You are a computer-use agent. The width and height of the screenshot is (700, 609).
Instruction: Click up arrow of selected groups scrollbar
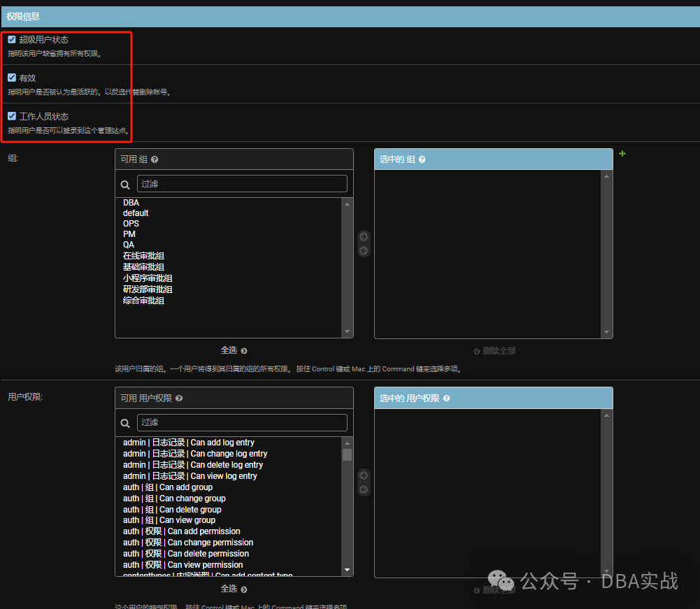coord(606,176)
